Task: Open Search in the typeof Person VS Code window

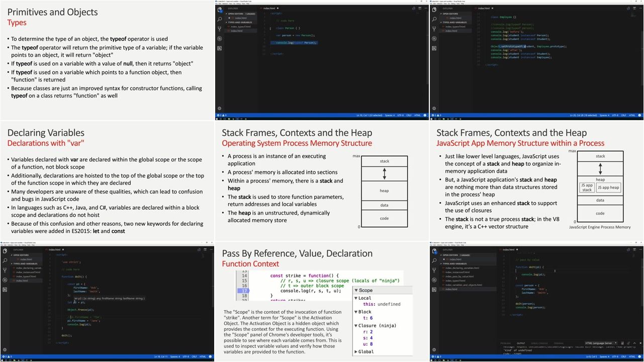Action: pos(220,19)
